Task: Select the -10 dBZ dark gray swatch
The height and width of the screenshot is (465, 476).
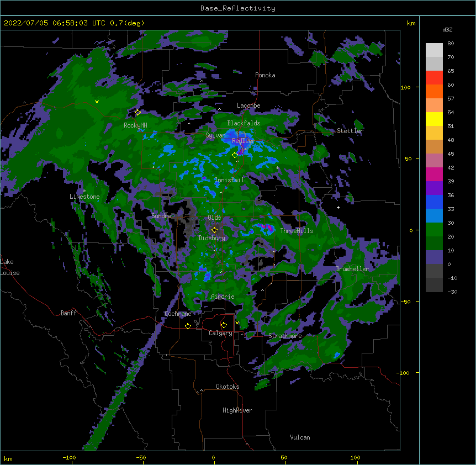Action: tap(434, 285)
